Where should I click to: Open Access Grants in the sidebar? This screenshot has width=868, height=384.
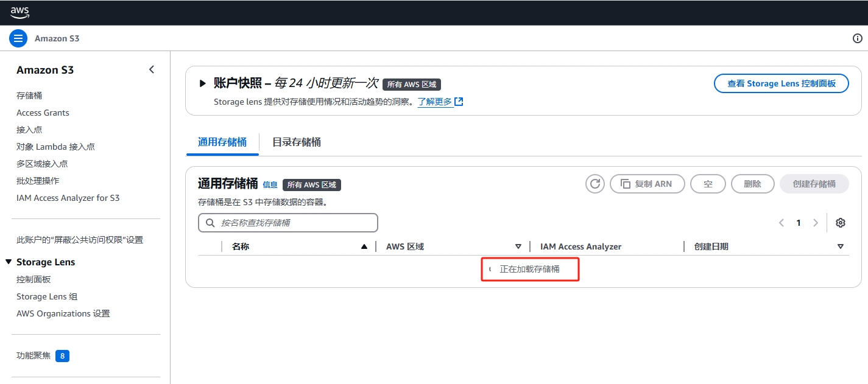[x=43, y=113]
